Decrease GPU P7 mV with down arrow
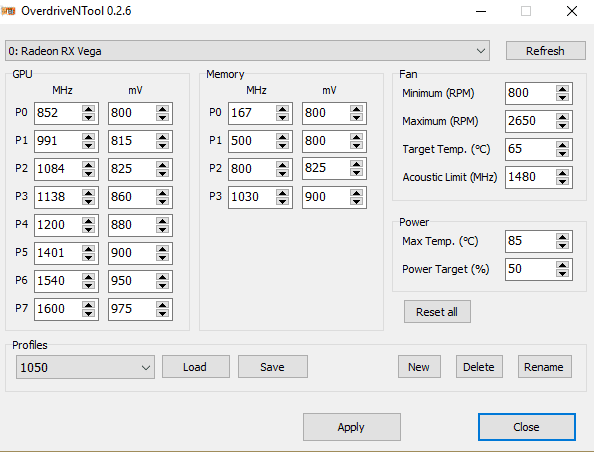This screenshot has width=594, height=452. click(x=163, y=314)
